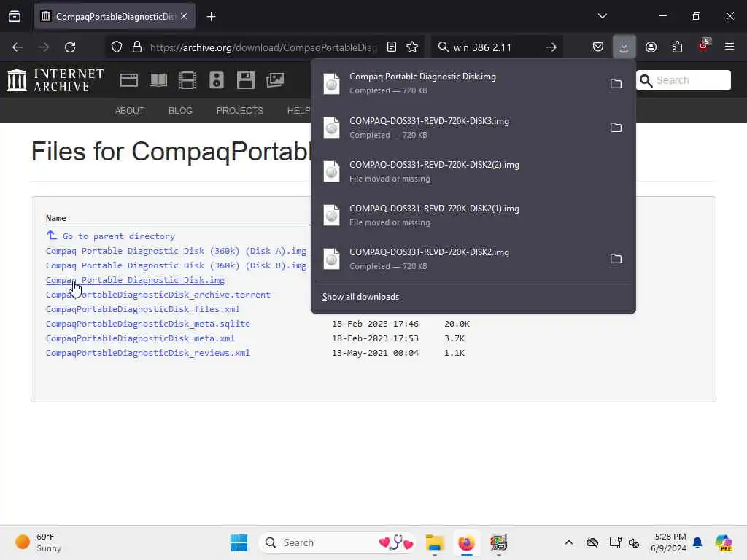Screen dimensions: 747x560
Task: Bookmark this page with star icon
Action: tap(412, 47)
